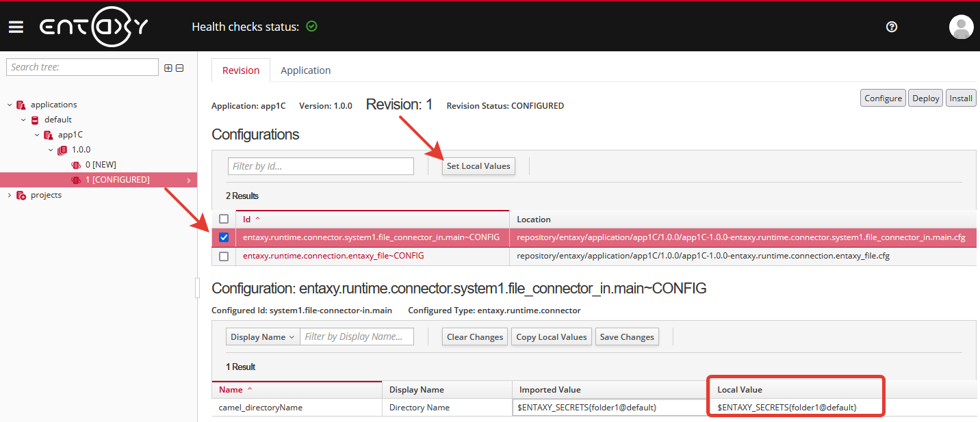Click the Deploy button
This screenshot has width=980, height=422.
[x=925, y=98]
